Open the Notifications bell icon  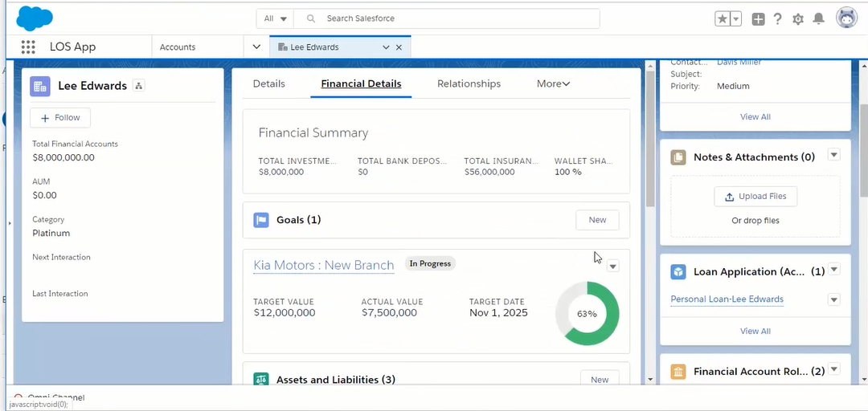click(x=818, y=18)
